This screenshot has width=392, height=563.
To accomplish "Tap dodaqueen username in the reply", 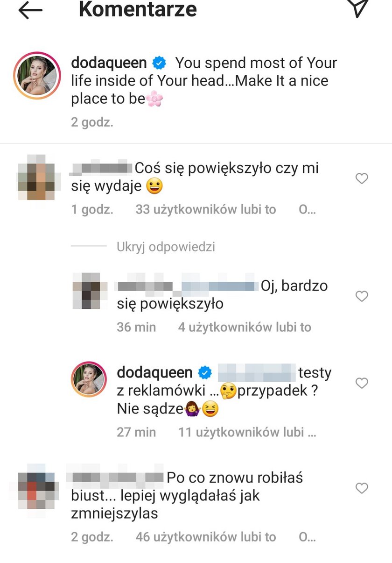I will point(155,372).
